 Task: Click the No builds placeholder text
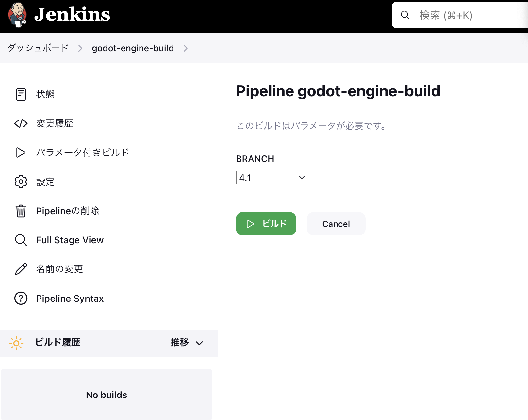tap(107, 395)
